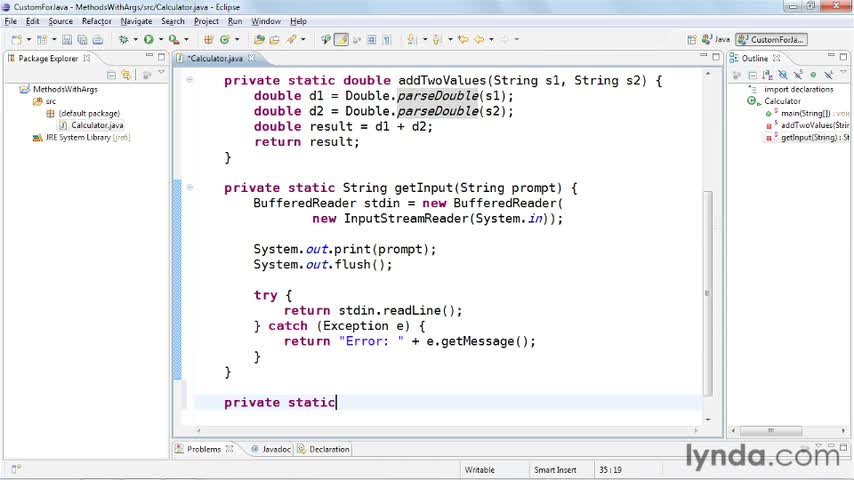The height and width of the screenshot is (480, 854).
Task: Select JRE System Library entry
Action: point(82,138)
